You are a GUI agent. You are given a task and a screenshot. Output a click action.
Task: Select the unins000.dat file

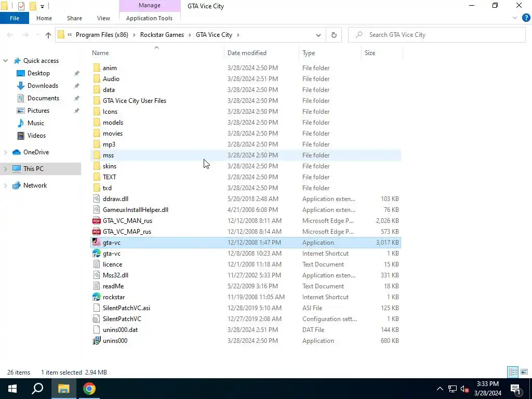click(x=120, y=330)
